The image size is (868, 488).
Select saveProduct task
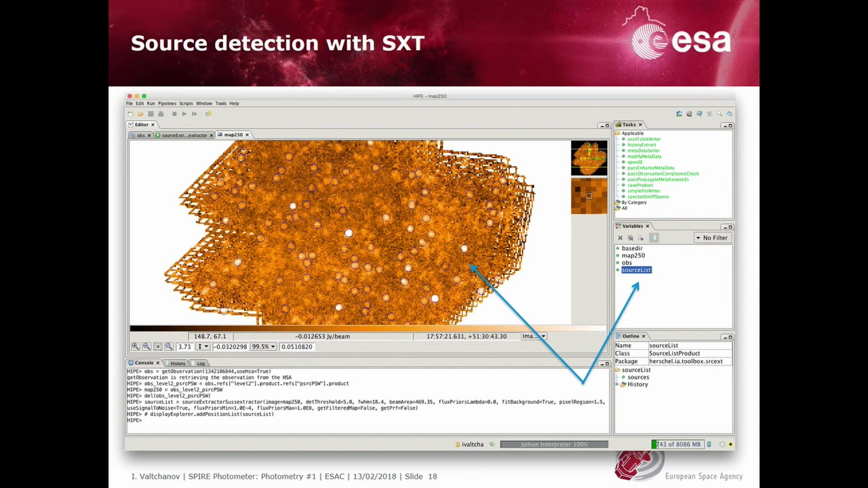point(640,185)
